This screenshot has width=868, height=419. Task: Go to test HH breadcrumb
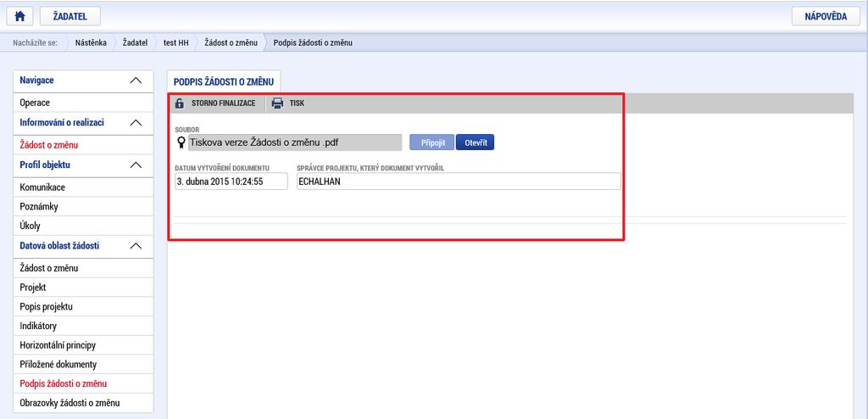click(176, 42)
